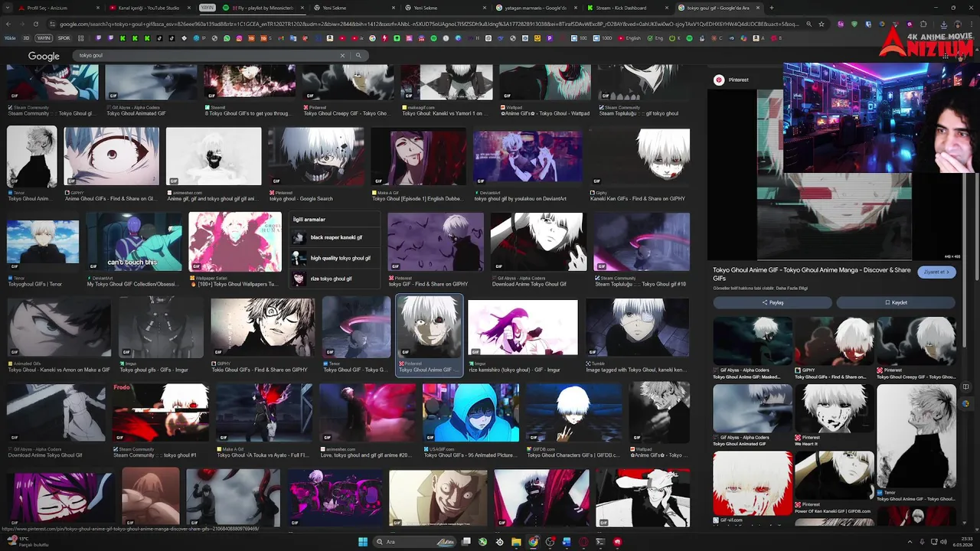Open the 'YAYIN' bookmark in bookmarks bar
Image resolution: width=980 pixels, height=551 pixels.
(44, 38)
